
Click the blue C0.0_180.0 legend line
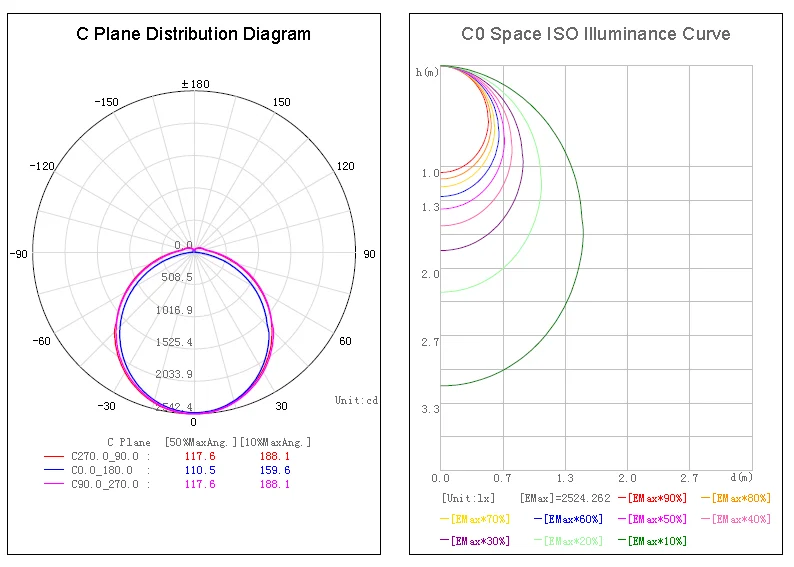(x=54, y=469)
